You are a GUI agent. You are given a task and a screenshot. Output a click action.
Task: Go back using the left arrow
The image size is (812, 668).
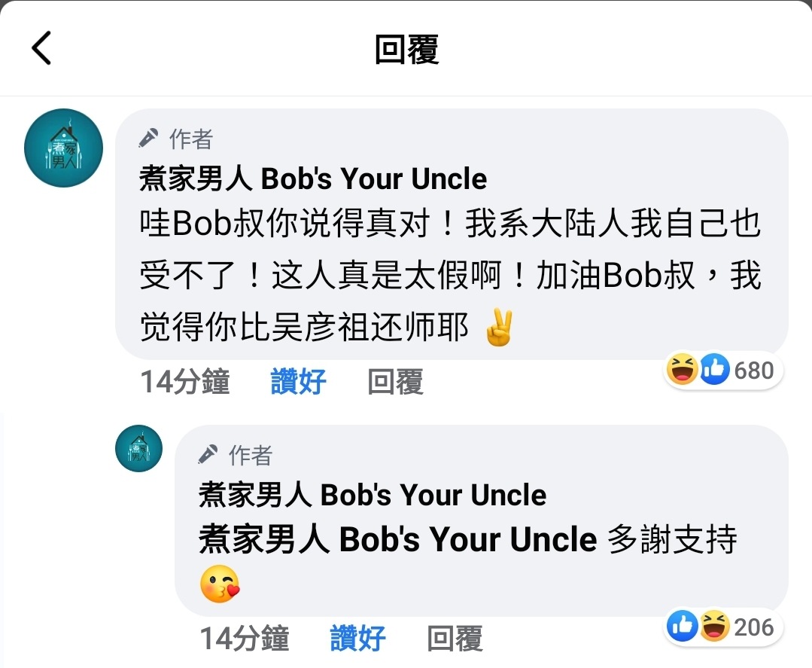coord(41,47)
